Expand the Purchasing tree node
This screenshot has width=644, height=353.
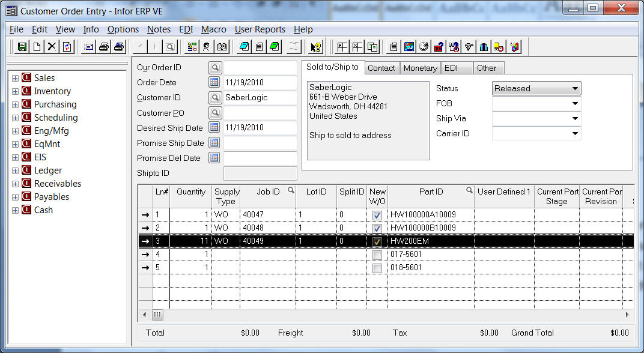click(15, 104)
